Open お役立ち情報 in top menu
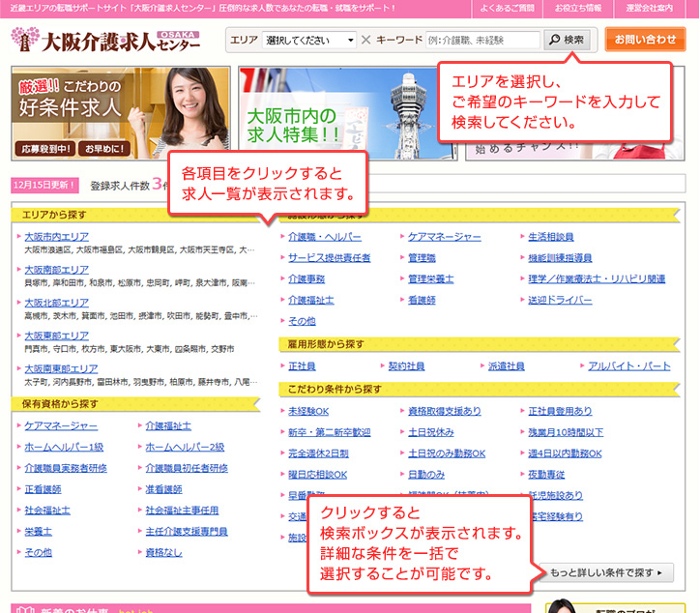This screenshot has width=700, height=613. coord(578,8)
